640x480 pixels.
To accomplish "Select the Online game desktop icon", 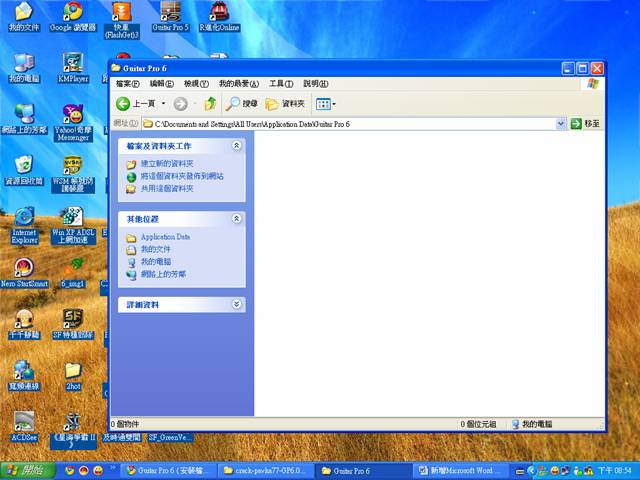I will tap(219, 17).
